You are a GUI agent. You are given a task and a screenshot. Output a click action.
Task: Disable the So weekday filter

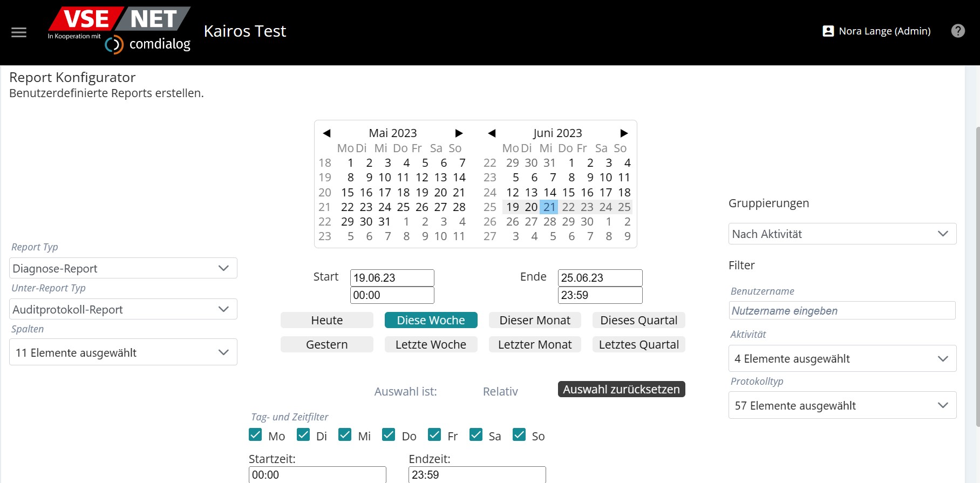click(x=519, y=435)
